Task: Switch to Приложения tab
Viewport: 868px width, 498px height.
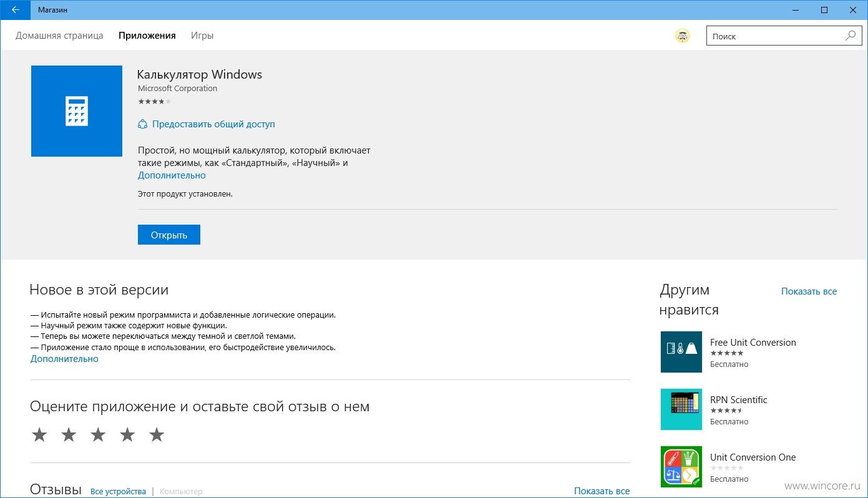Action: coord(147,36)
